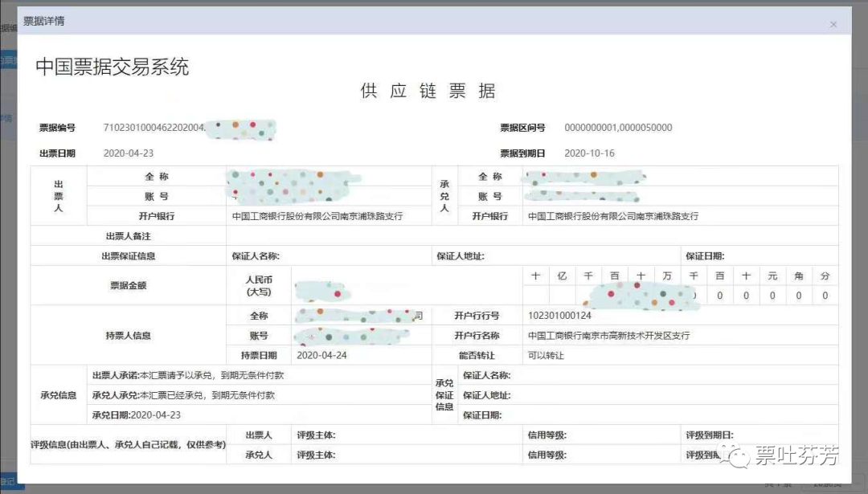Click the 万 column header in the amount grid
868x494 pixels.
pos(667,276)
